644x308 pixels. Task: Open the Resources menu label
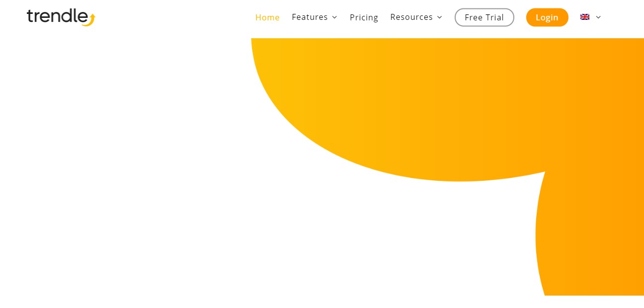pyautogui.click(x=411, y=17)
